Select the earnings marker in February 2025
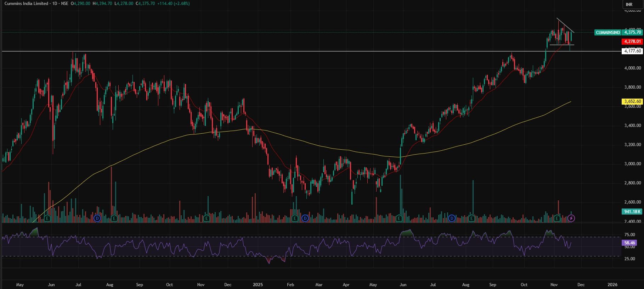 [295, 218]
